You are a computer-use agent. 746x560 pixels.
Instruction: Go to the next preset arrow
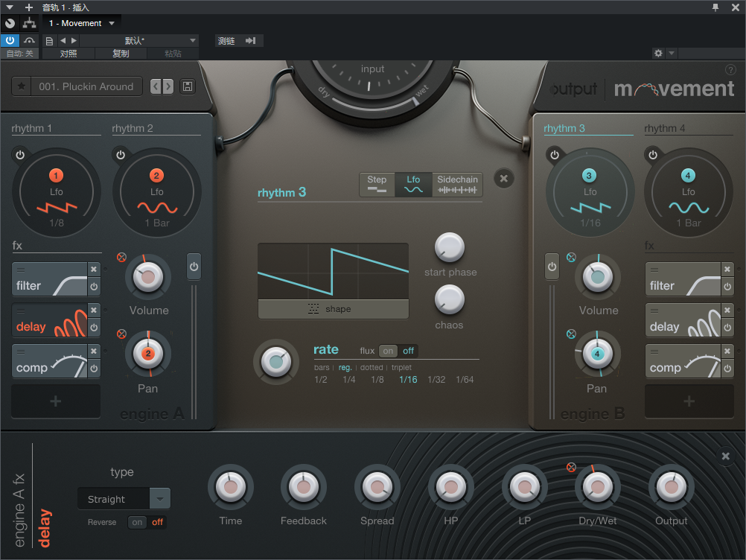pos(168,86)
